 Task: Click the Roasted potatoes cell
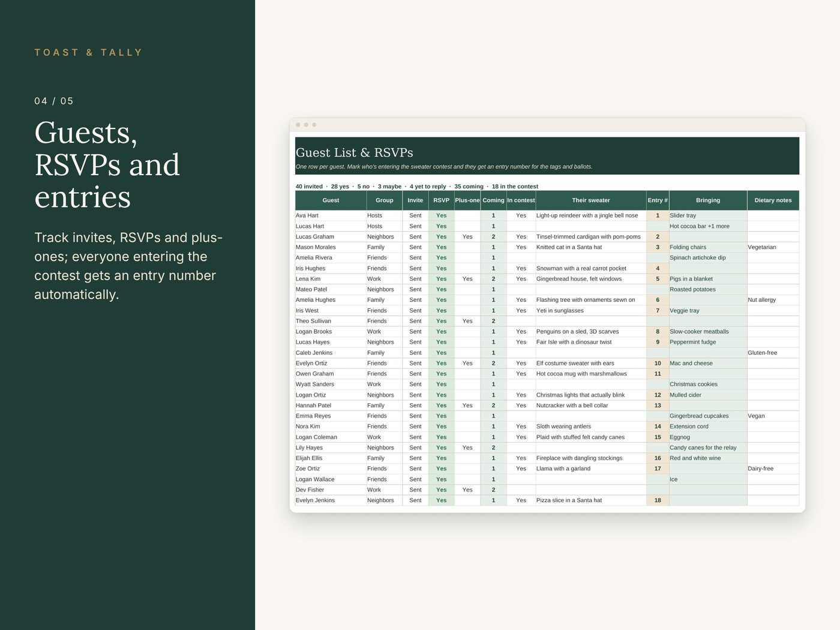coord(708,289)
